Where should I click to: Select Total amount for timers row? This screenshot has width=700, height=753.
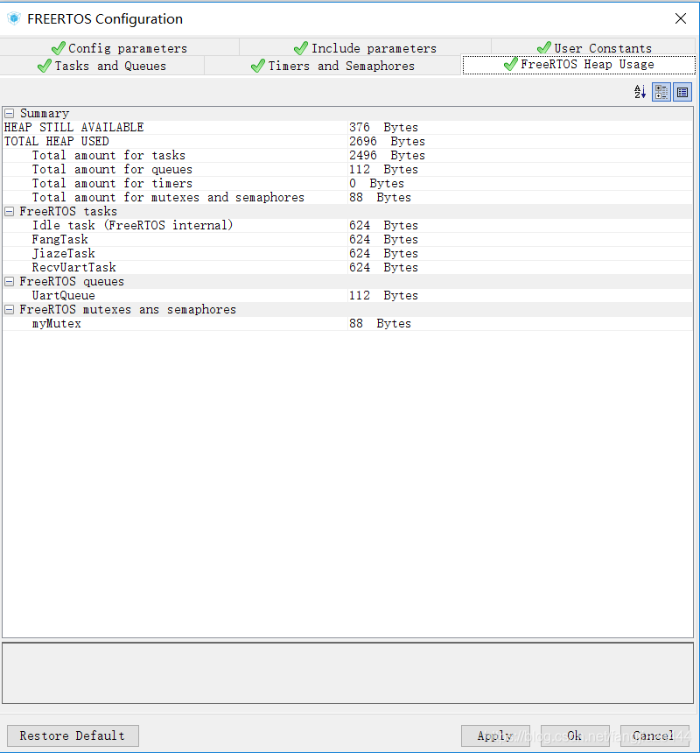click(x=347, y=183)
